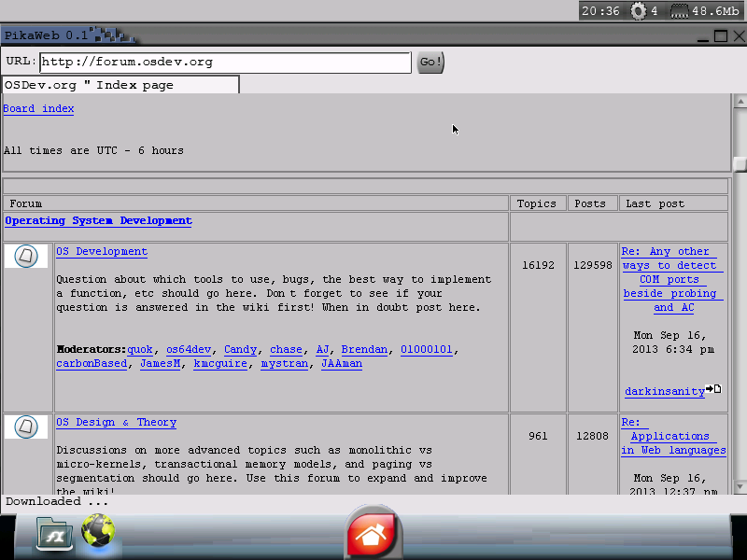Click the Posts column header
Screen dimensions: 747x560
590,203
